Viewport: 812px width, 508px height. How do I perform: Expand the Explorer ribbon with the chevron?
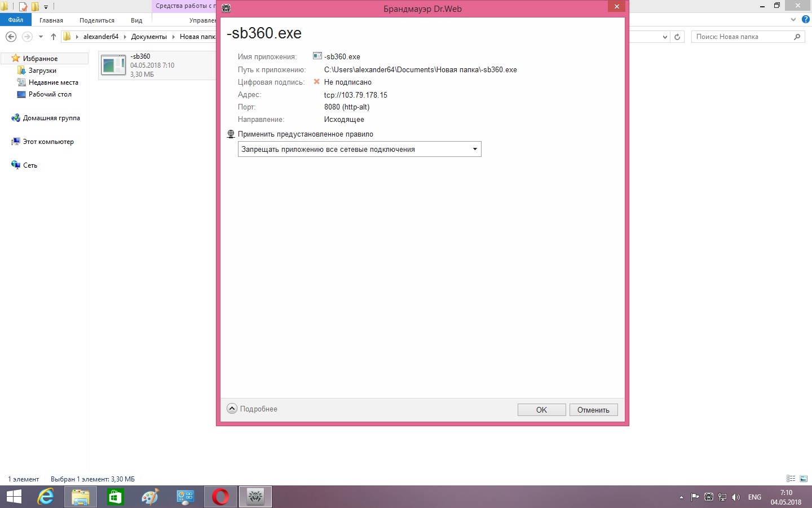794,20
